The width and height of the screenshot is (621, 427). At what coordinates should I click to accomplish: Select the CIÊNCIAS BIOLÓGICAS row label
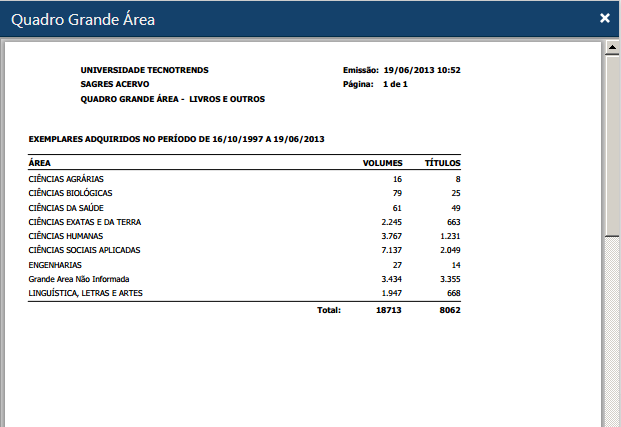(x=70, y=192)
